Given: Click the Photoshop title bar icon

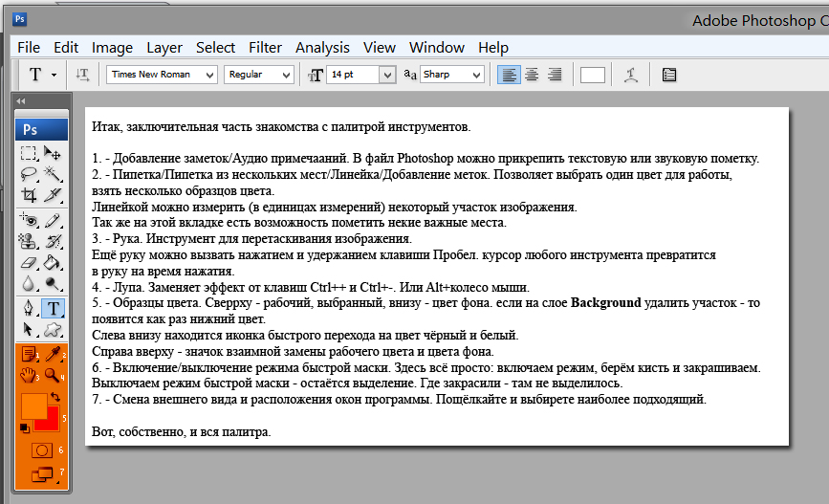Looking at the screenshot, I should click(x=19, y=19).
